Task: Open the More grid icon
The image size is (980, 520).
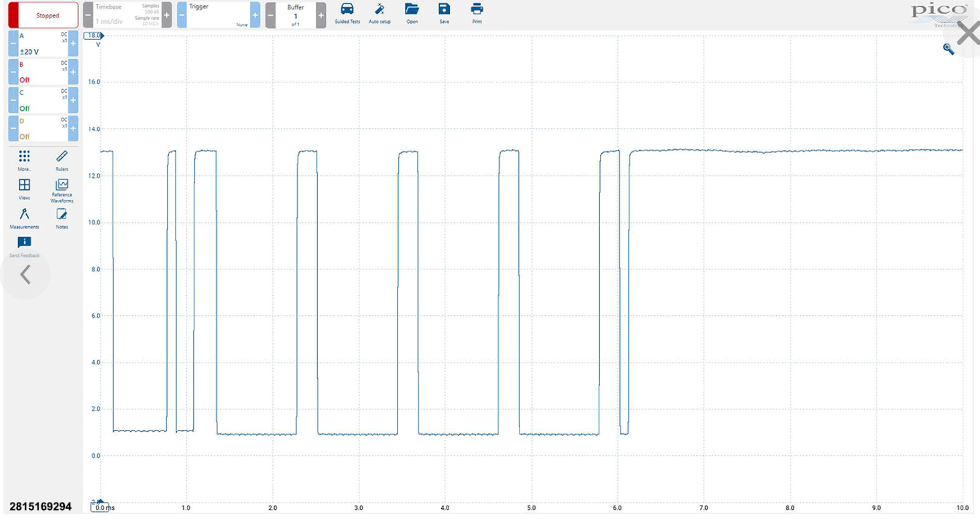Action: click(24, 156)
